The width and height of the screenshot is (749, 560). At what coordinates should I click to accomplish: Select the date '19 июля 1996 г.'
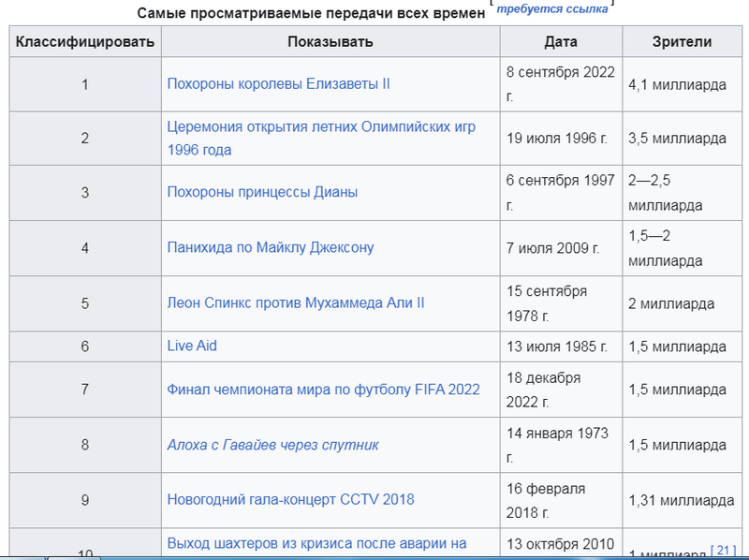click(x=557, y=138)
